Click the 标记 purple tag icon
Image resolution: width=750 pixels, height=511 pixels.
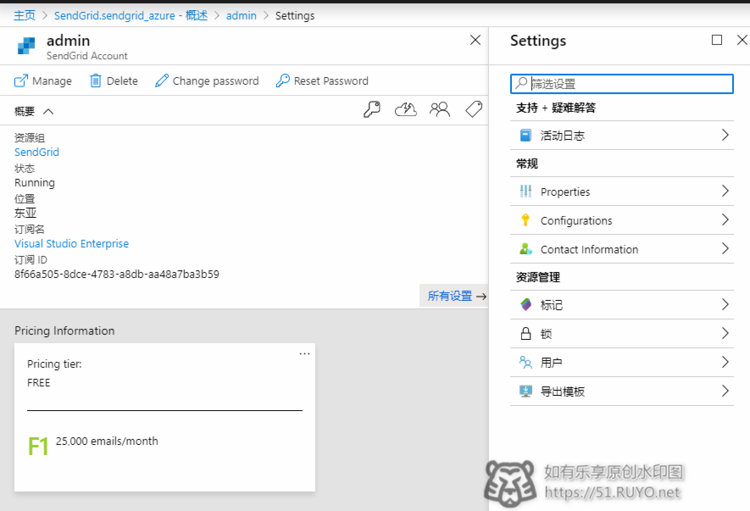click(x=525, y=305)
